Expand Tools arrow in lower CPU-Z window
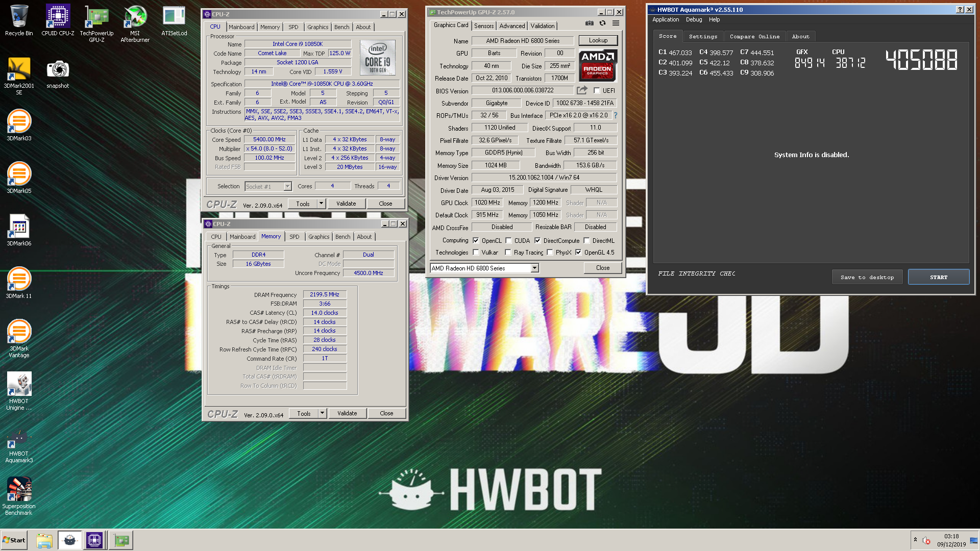The image size is (980, 551). coord(322,413)
